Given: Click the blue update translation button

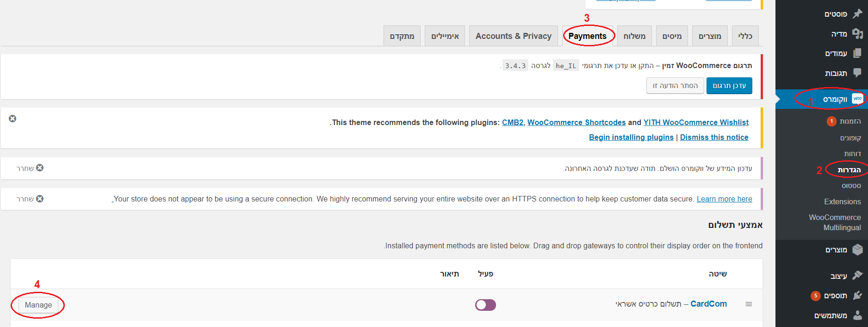Looking at the screenshot, I should 729,86.
